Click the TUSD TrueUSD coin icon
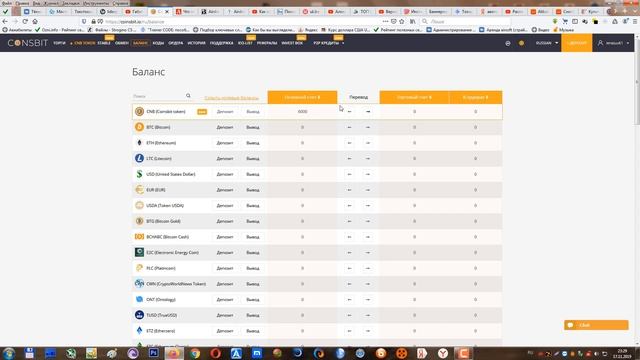640x360 pixels. point(140,315)
